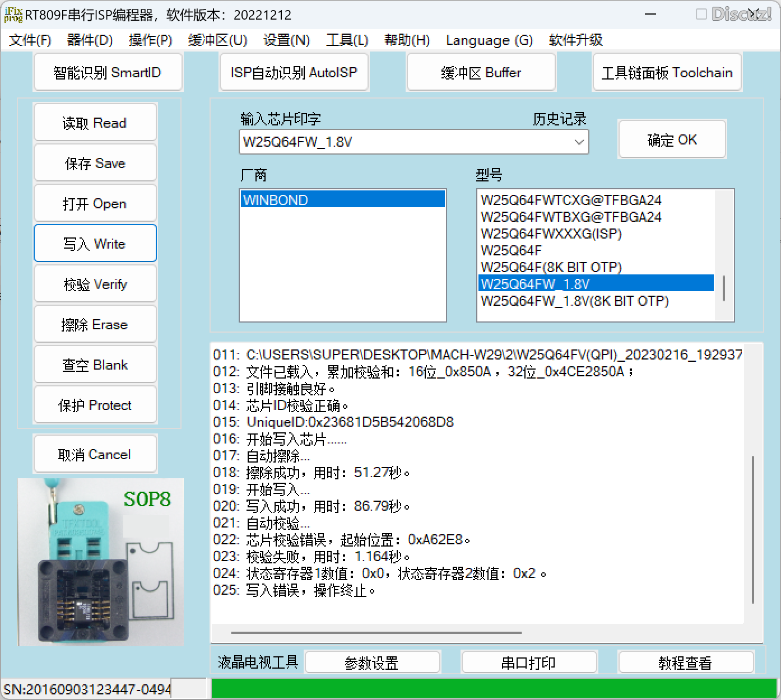The height and width of the screenshot is (700, 781).
Task: Open the 文件(F) menu
Action: coord(30,40)
